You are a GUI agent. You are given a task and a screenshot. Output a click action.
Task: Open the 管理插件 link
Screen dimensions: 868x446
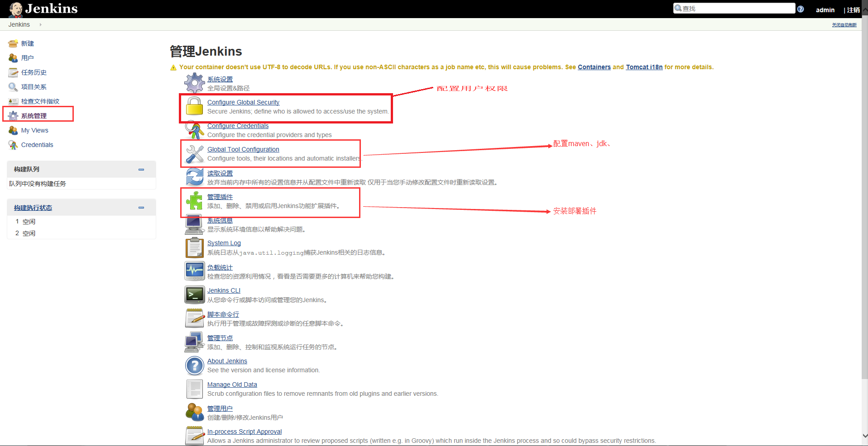(220, 197)
